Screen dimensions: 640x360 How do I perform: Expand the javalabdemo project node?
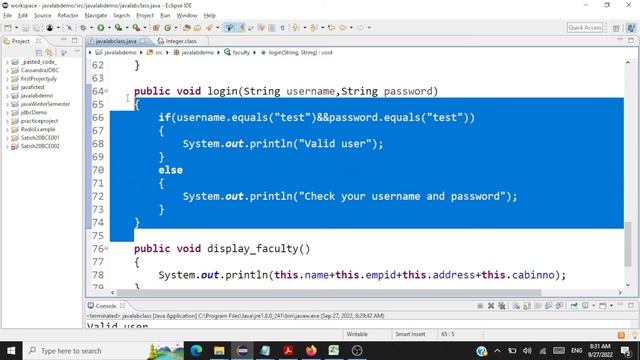click(x=7, y=96)
